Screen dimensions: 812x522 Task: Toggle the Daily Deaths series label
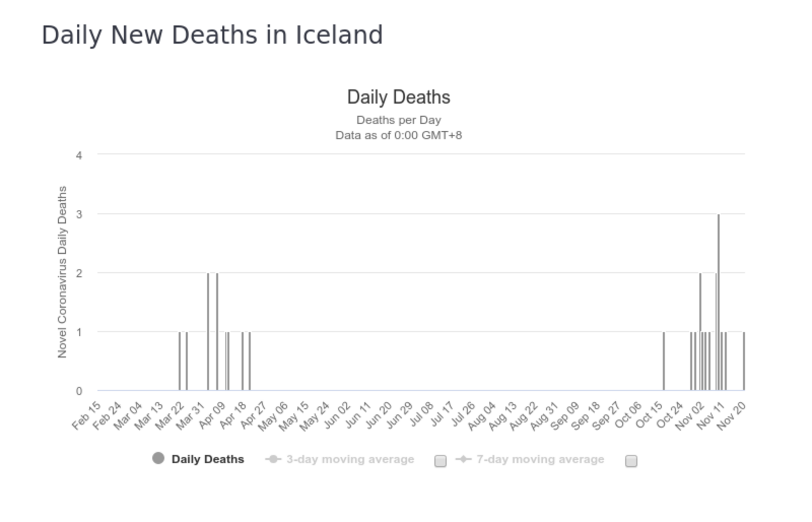(x=208, y=459)
